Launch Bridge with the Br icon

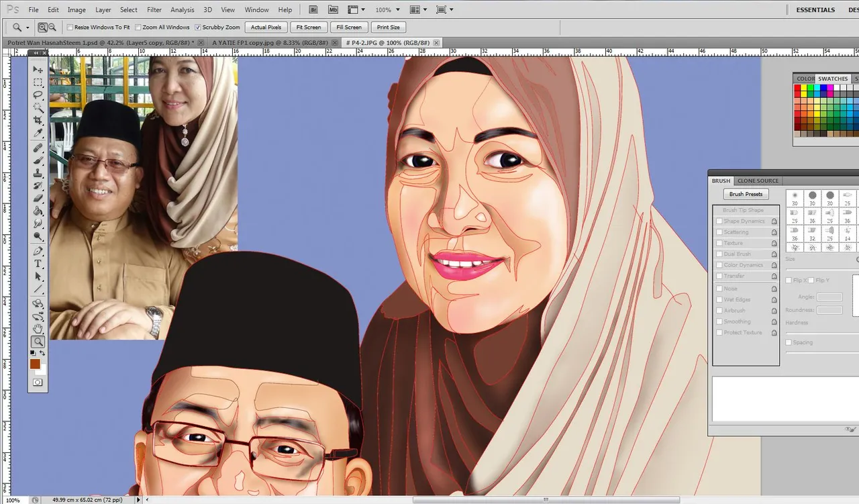tap(313, 10)
